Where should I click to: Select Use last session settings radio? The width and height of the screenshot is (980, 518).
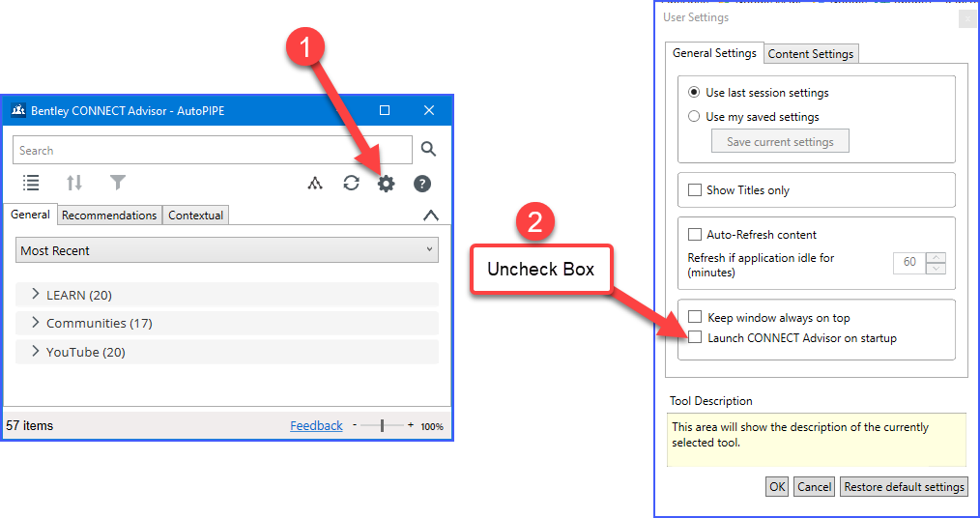pos(694,93)
